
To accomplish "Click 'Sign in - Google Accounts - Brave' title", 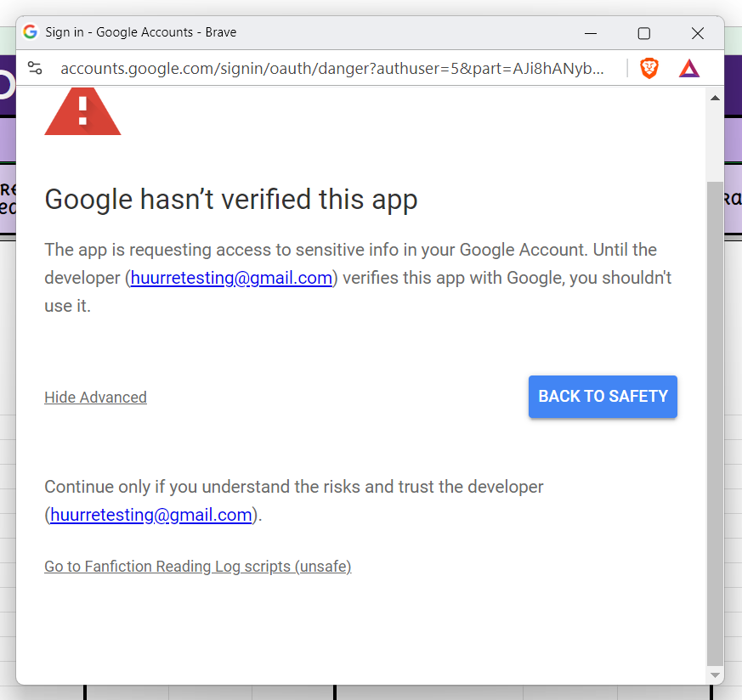I will coord(141,32).
